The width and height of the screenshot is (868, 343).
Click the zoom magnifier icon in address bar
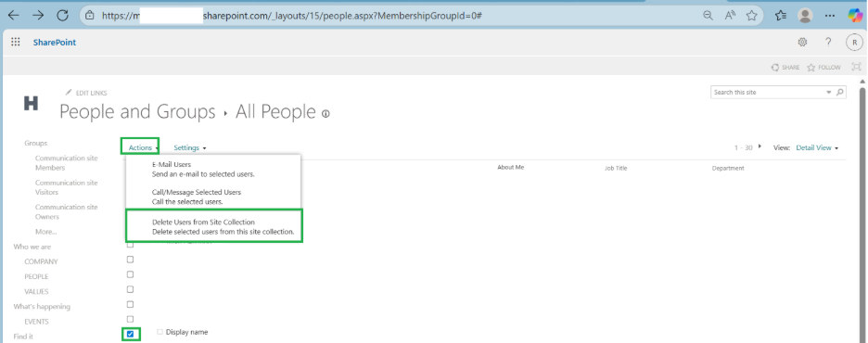pos(708,16)
